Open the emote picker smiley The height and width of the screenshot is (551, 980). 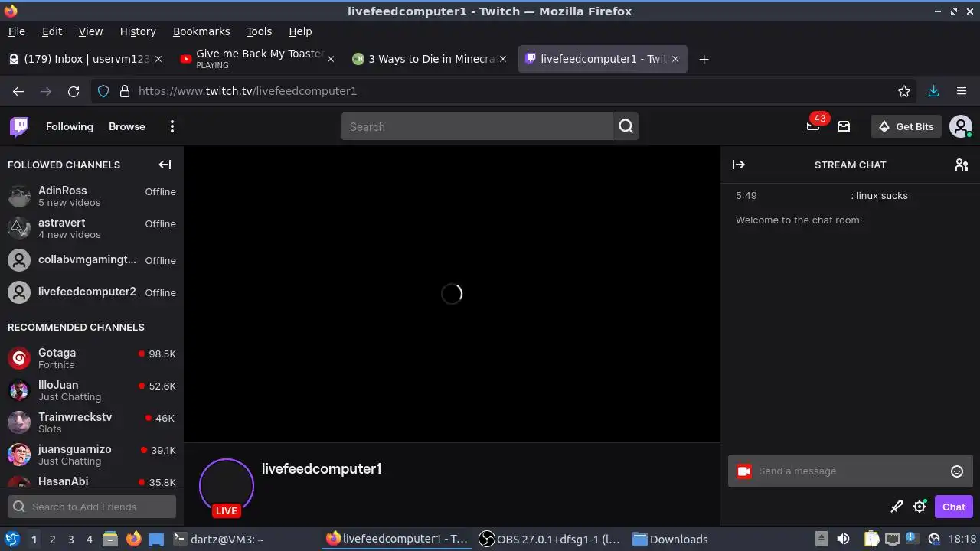pos(956,471)
